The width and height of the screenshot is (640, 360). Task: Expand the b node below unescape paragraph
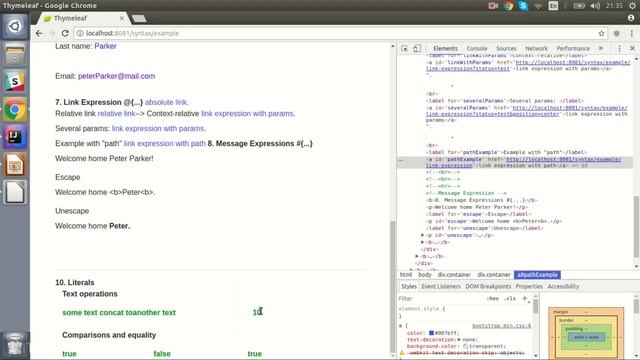pyautogui.click(x=422, y=242)
